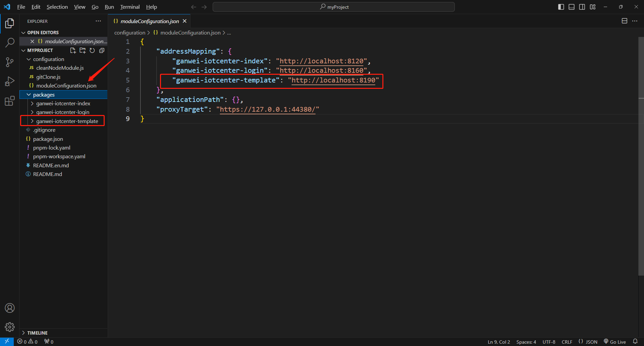The width and height of the screenshot is (644, 346).
Task: Click the Split Editor icon
Action: coord(624,21)
